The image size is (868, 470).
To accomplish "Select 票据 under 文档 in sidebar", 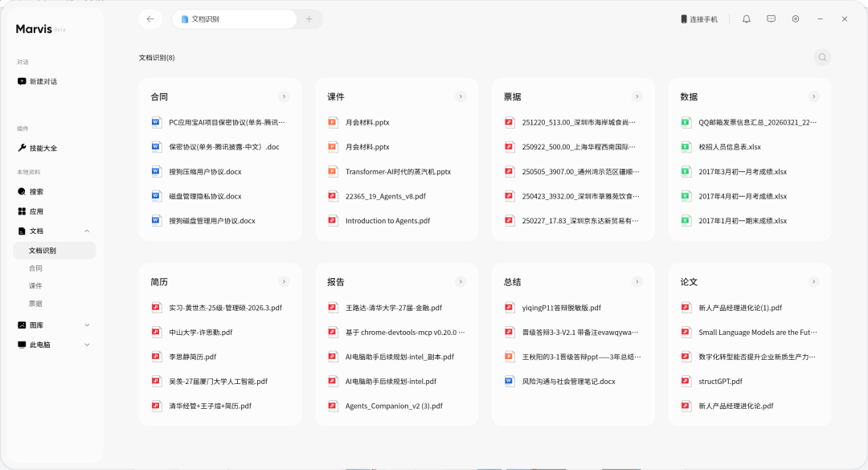I will [x=35, y=304].
